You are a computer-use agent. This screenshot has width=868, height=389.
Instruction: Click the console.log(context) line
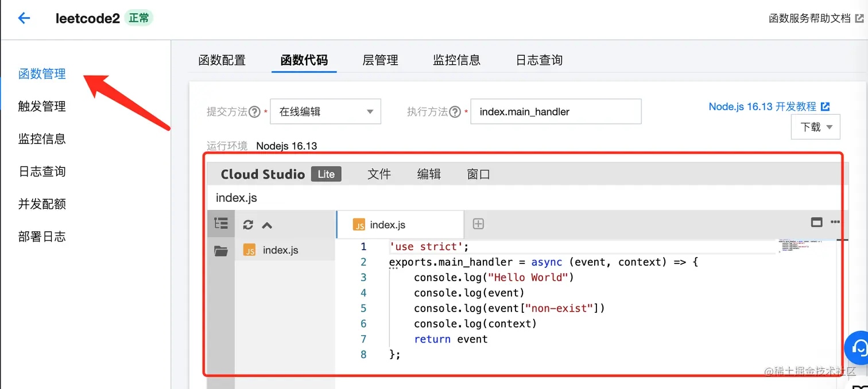475,324
